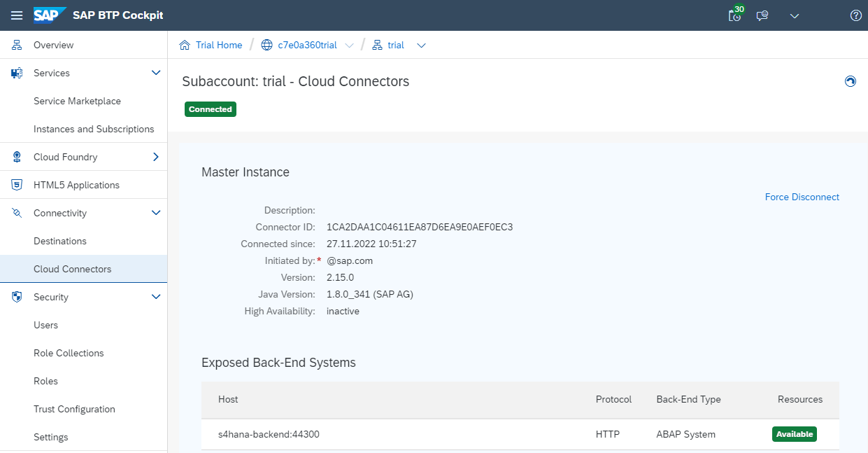Collapse the Services section chevron
The width and height of the screenshot is (868, 453).
[156, 73]
